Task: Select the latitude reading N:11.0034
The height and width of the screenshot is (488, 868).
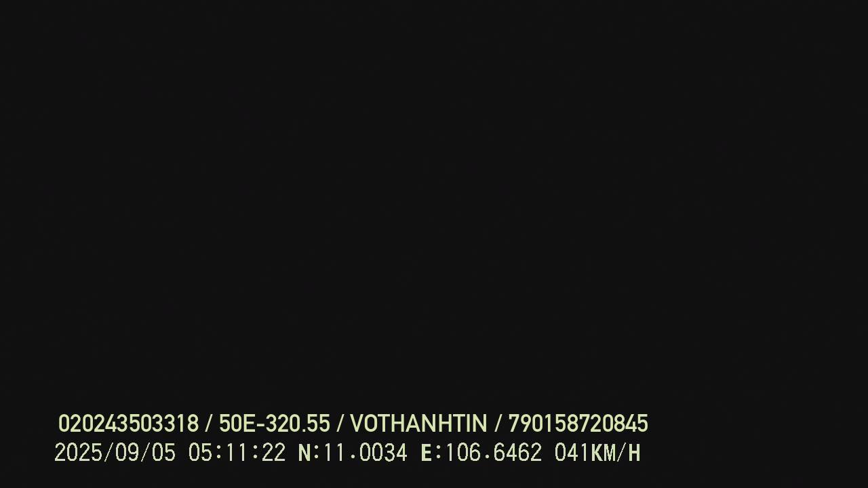Action: click(353, 453)
